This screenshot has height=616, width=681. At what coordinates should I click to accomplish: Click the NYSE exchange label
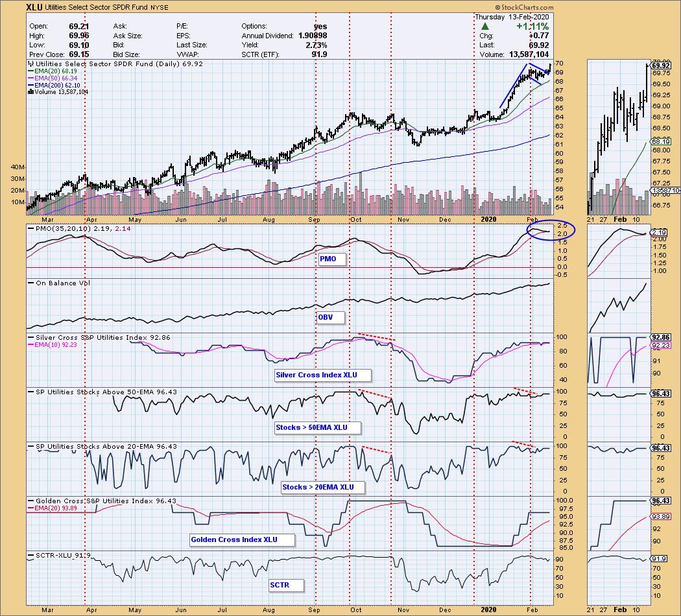click(x=161, y=8)
